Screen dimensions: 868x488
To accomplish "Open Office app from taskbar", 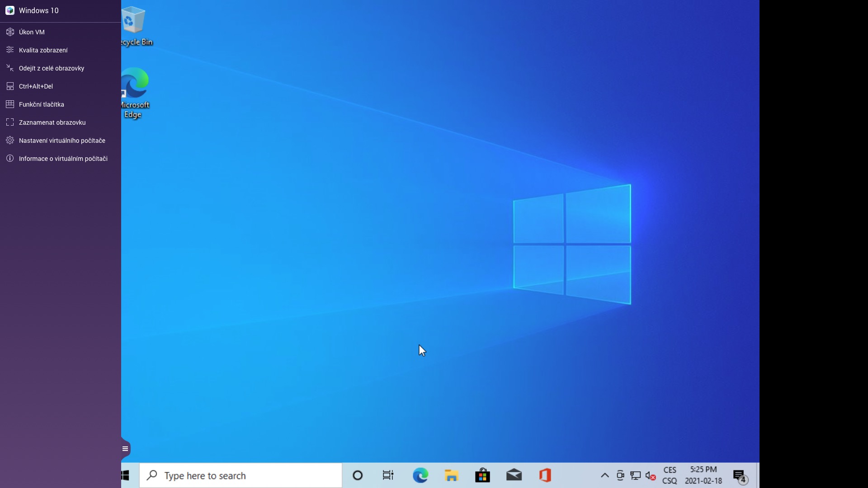I will (x=545, y=475).
